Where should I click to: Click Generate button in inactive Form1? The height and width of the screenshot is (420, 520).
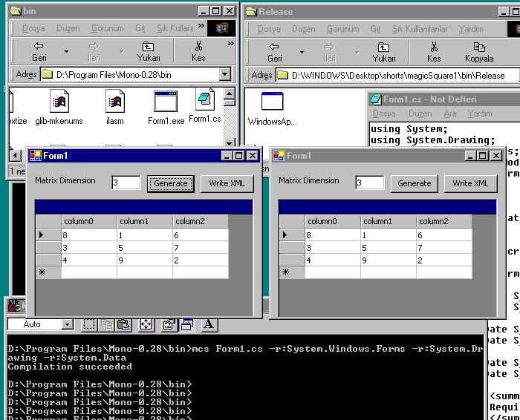click(x=415, y=183)
